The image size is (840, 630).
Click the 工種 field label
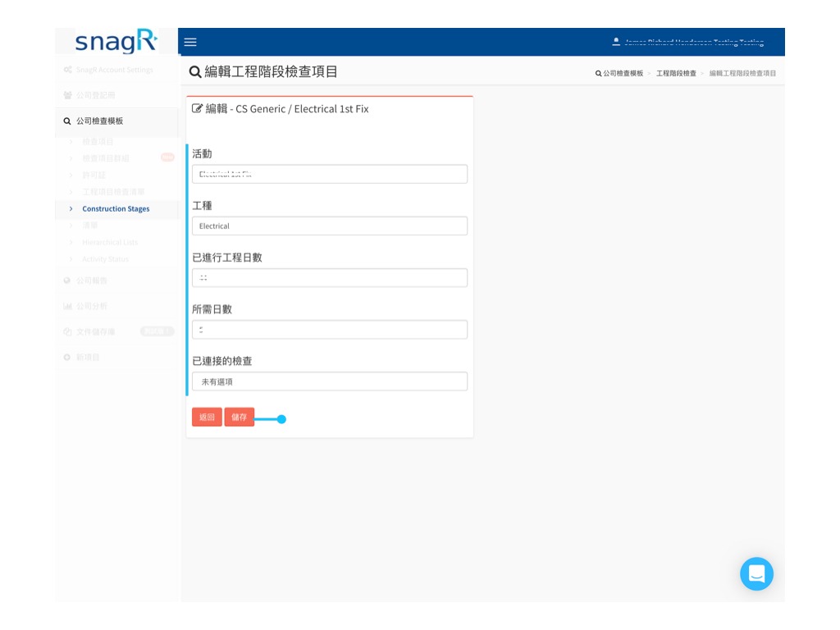[202, 206]
